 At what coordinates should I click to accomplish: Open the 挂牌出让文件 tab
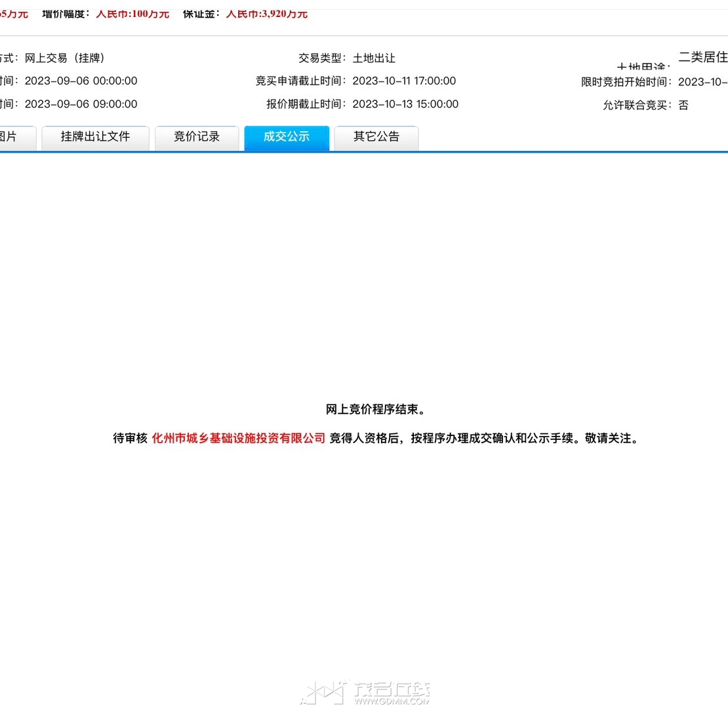pos(95,137)
